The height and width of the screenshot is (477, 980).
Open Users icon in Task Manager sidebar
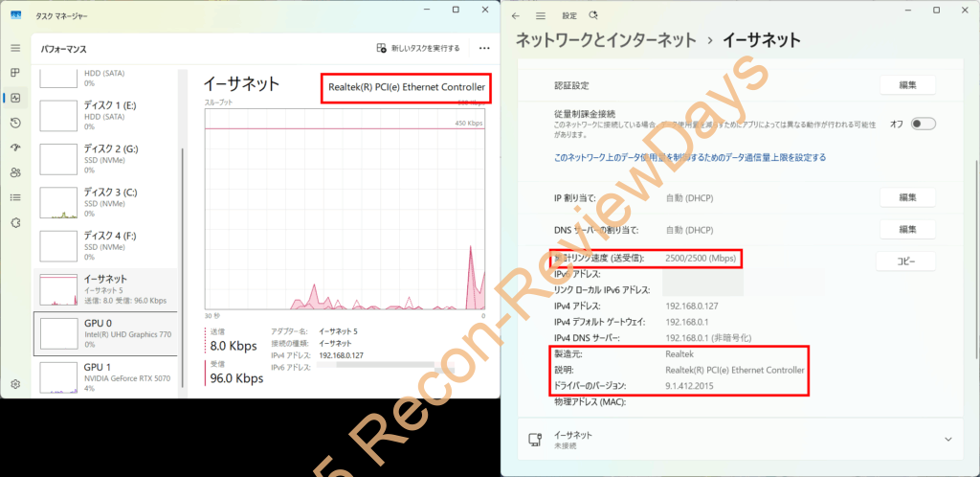(15, 173)
